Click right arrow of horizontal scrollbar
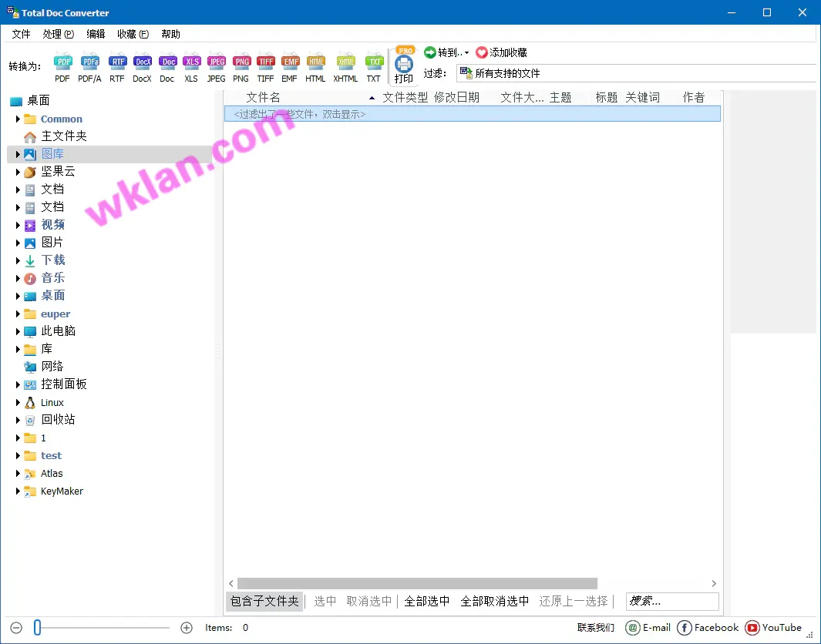This screenshot has height=644, width=821. (714, 583)
